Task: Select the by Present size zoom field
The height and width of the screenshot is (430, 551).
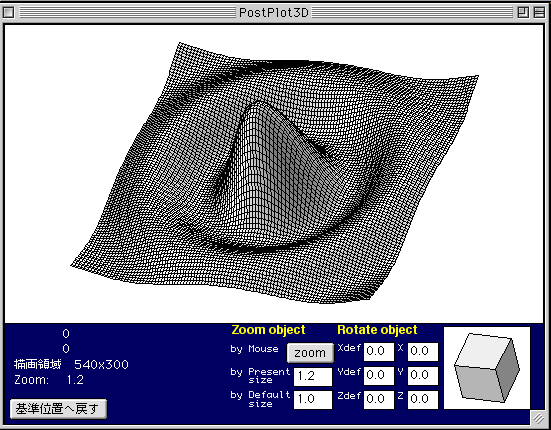Action: [x=313, y=376]
